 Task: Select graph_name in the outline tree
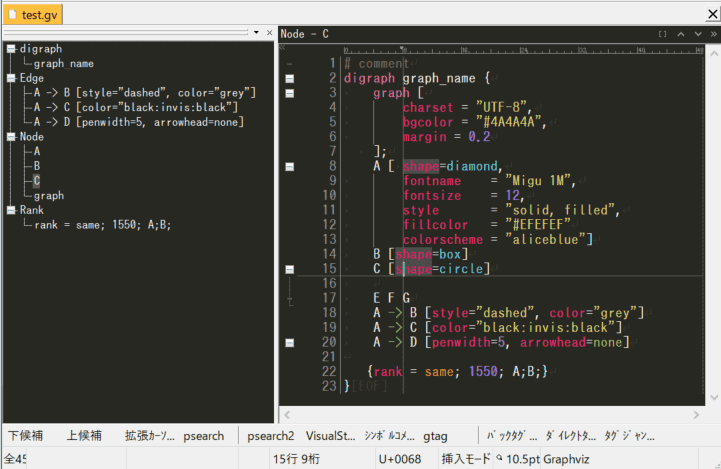(x=63, y=64)
